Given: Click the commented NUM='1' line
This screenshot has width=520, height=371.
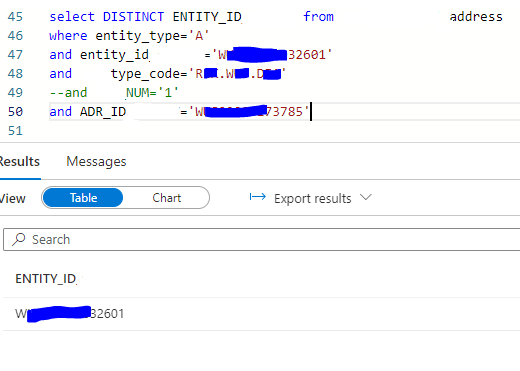Looking at the screenshot, I should click(x=114, y=93).
